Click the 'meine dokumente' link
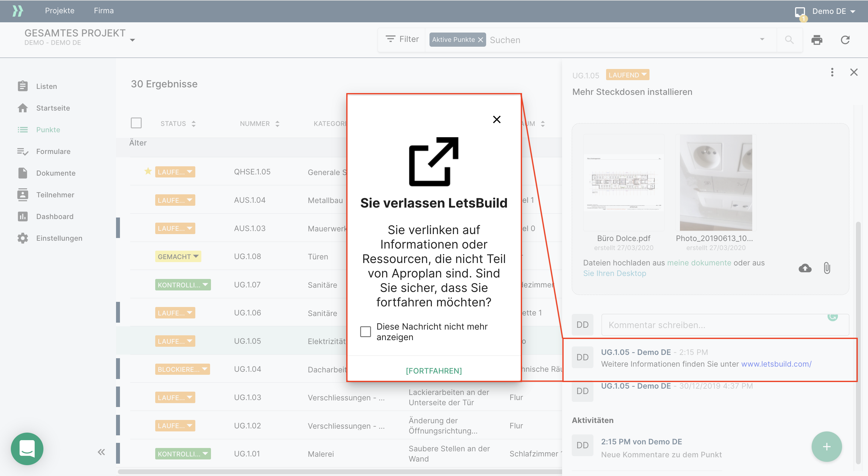The width and height of the screenshot is (868, 476). [x=699, y=263]
